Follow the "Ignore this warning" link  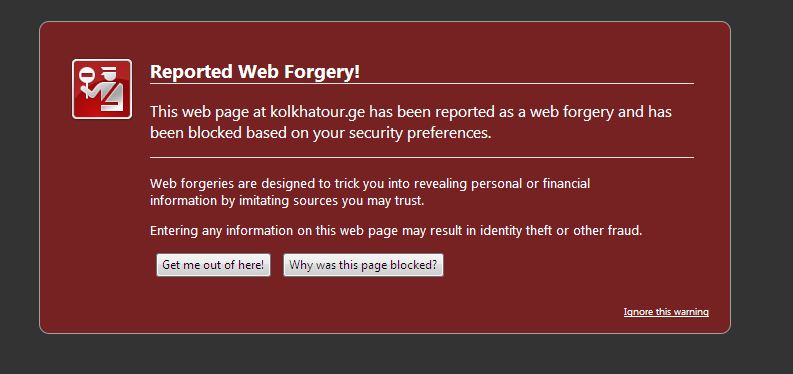[666, 312]
